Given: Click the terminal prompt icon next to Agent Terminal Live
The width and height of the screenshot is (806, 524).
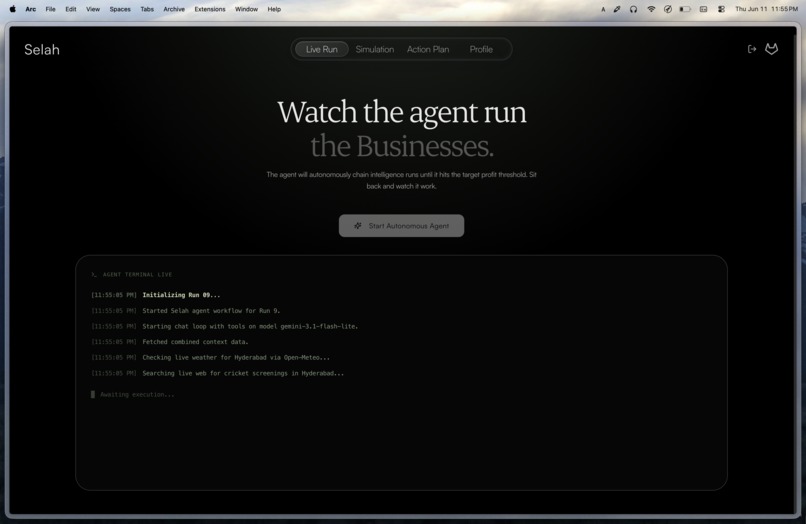Looking at the screenshot, I should [x=94, y=275].
